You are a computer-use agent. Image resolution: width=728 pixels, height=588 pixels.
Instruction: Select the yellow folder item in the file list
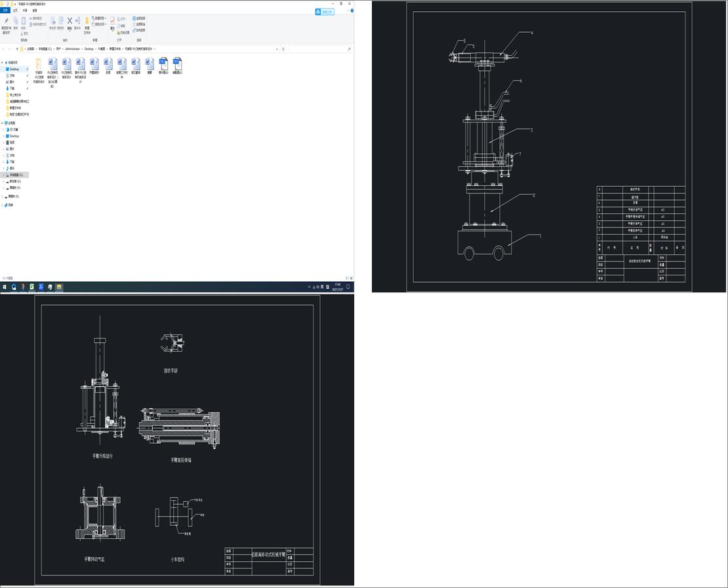pos(39,71)
